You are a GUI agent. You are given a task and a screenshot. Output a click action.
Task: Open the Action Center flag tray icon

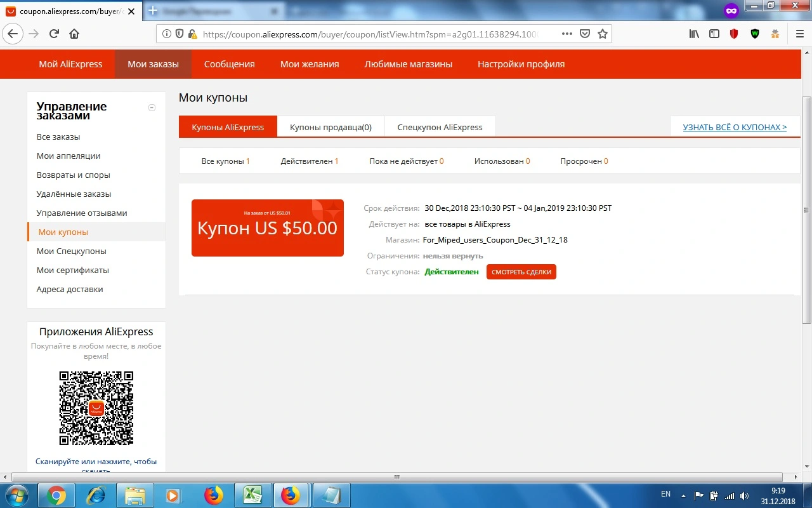pos(699,495)
